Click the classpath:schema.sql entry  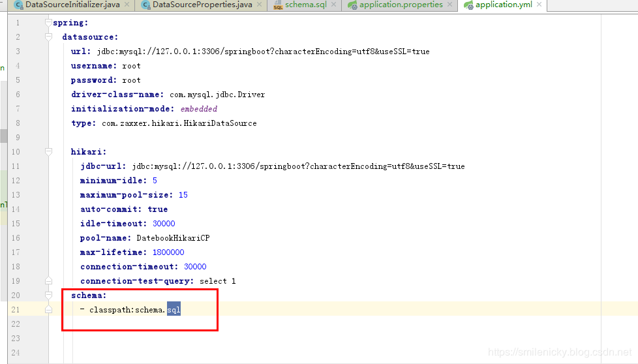[134, 309]
